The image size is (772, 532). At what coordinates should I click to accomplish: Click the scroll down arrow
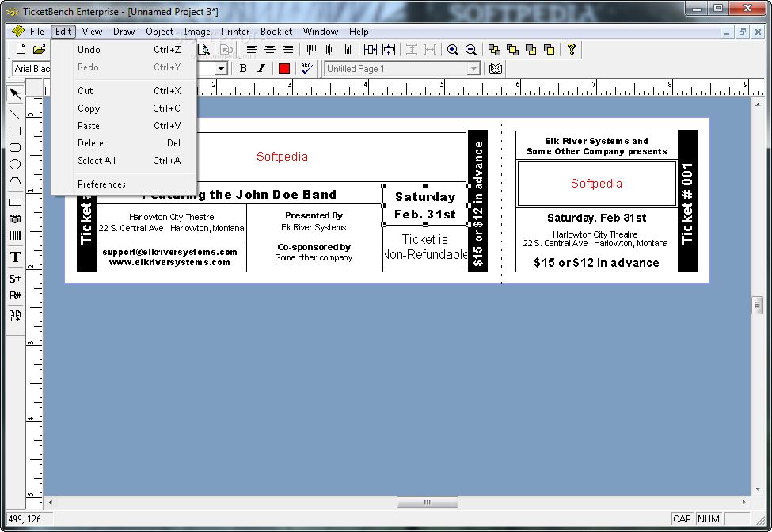pos(757,489)
